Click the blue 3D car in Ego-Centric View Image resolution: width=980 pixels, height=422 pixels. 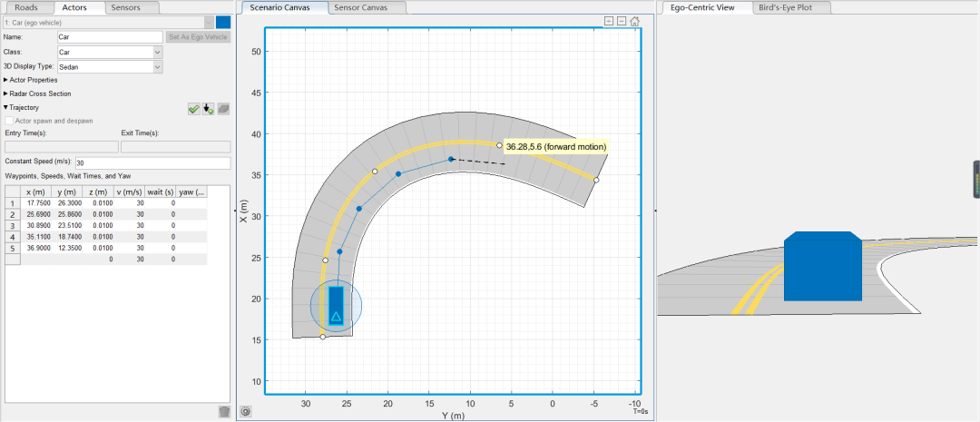[822, 266]
